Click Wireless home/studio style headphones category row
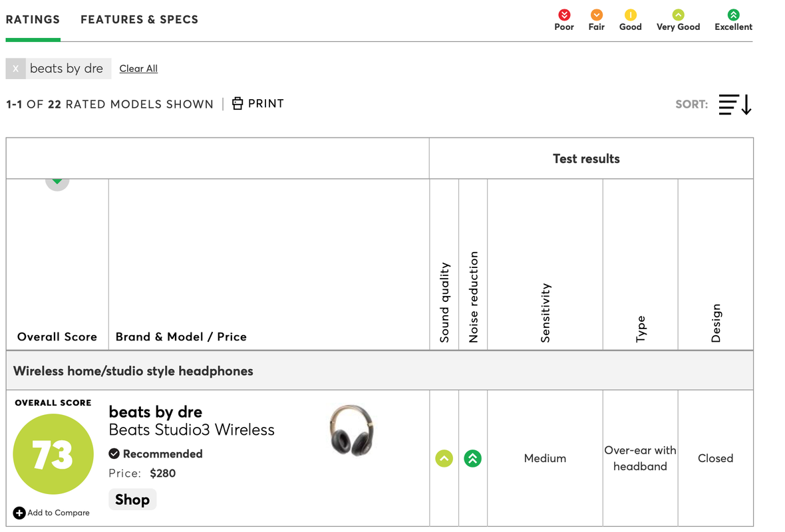This screenshot has width=785, height=532. coord(379,371)
